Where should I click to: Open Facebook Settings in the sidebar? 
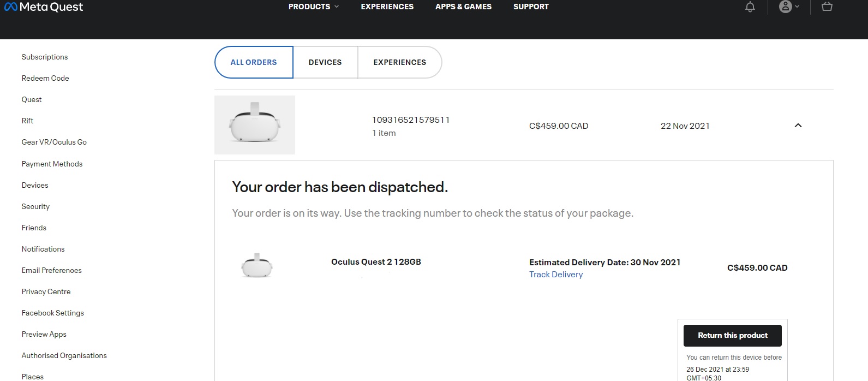tap(53, 313)
